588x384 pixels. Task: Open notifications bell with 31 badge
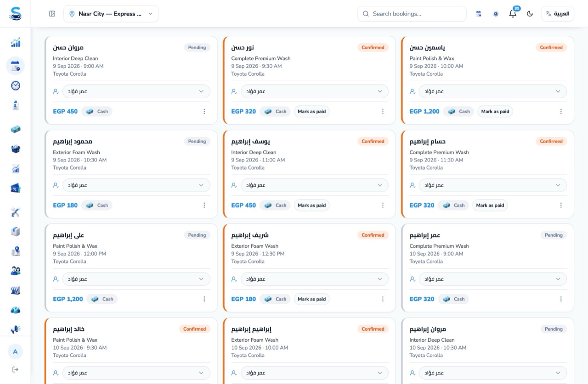point(513,13)
